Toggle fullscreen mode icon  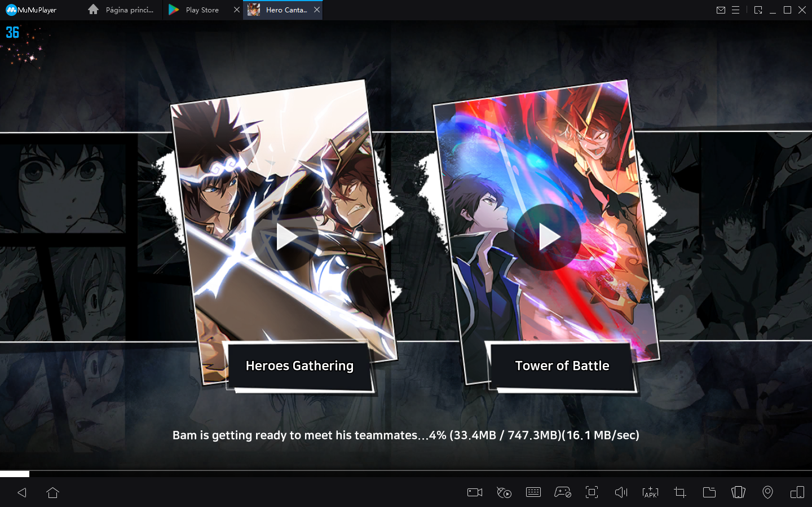[592, 492]
